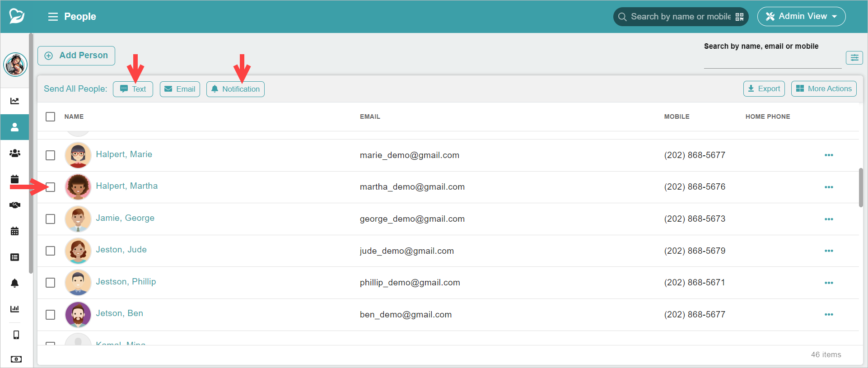Click the search magnifier icon
The image size is (868, 368).
click(x=622, y=17)
